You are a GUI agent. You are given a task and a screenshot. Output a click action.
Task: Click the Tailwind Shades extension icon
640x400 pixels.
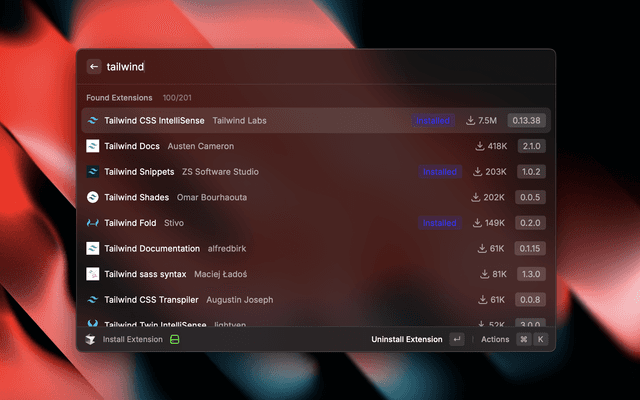click(x=93, y=197)
